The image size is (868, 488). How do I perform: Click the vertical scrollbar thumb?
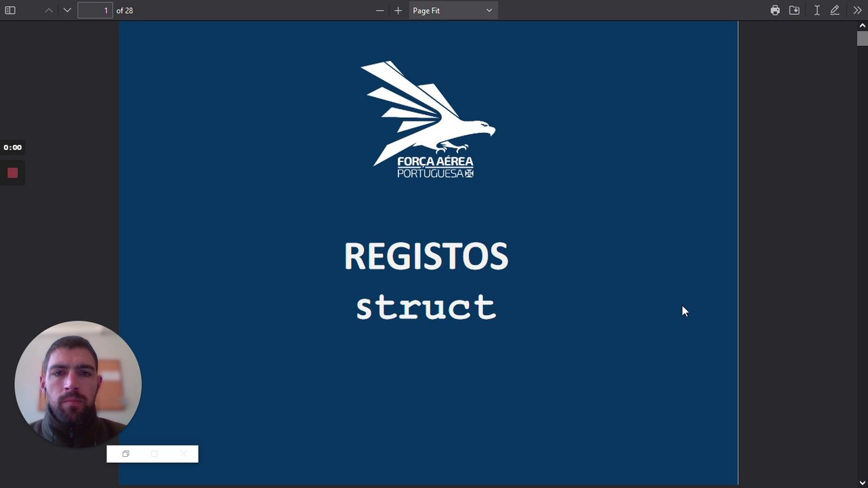tap(862, 39)
